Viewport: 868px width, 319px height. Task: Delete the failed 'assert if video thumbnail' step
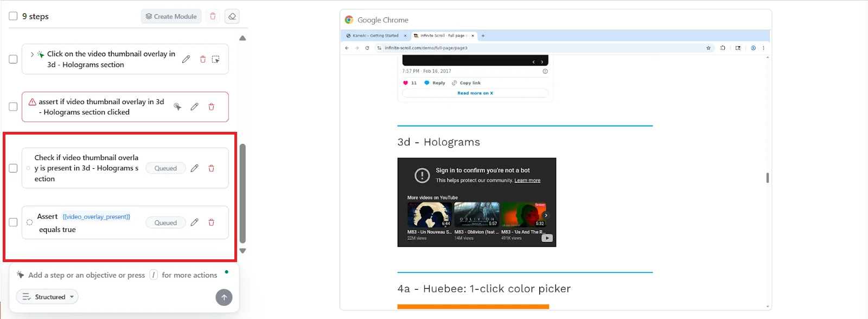[212, 107]
